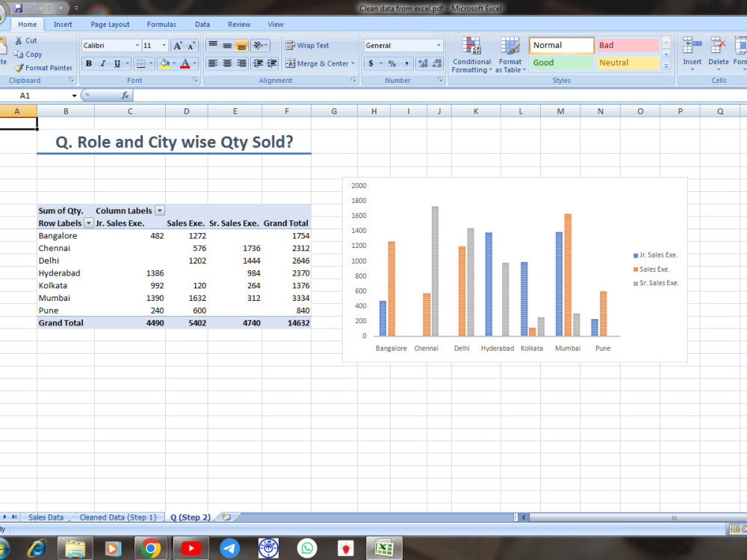Screen dimensions: 747x560
Task: Align text right
Action: 241,63
